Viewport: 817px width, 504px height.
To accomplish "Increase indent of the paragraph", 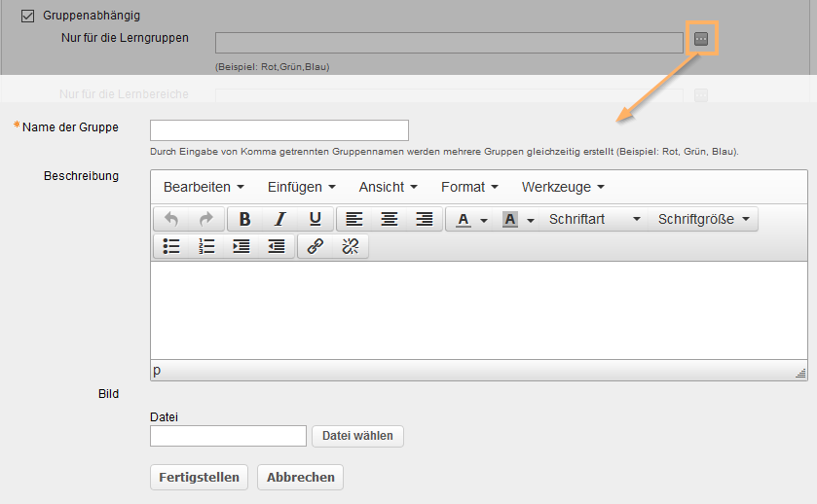I will click(241, 246).
